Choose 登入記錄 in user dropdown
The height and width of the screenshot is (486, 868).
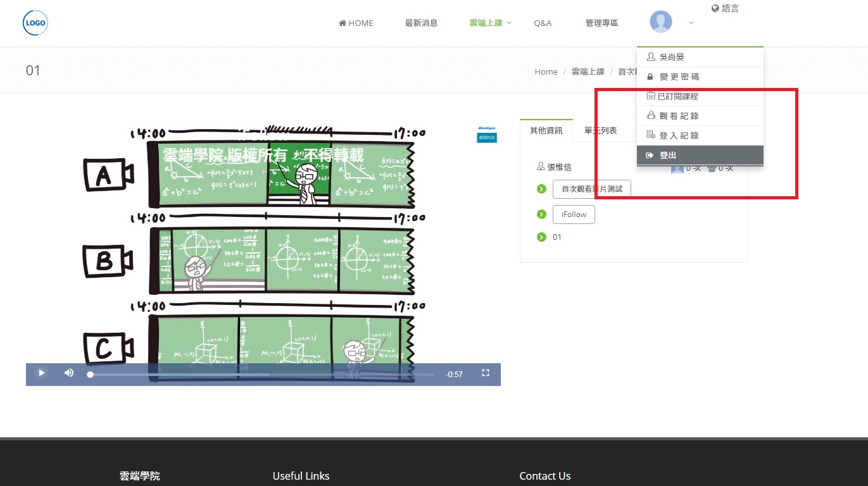679,135
